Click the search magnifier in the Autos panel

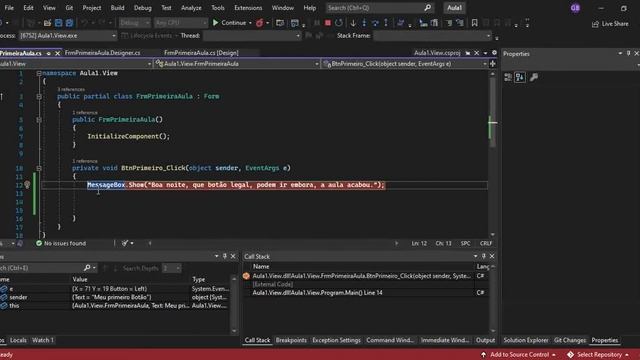87,268
